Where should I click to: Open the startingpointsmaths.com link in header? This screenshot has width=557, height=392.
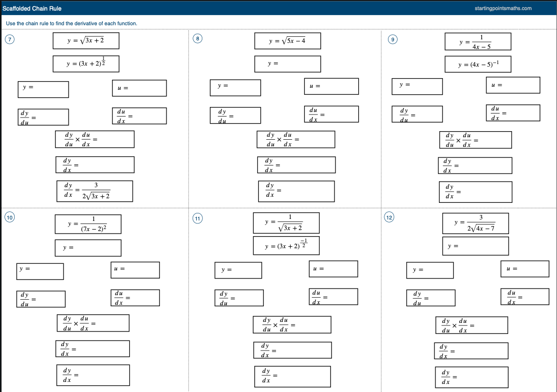tap(503, 9)
